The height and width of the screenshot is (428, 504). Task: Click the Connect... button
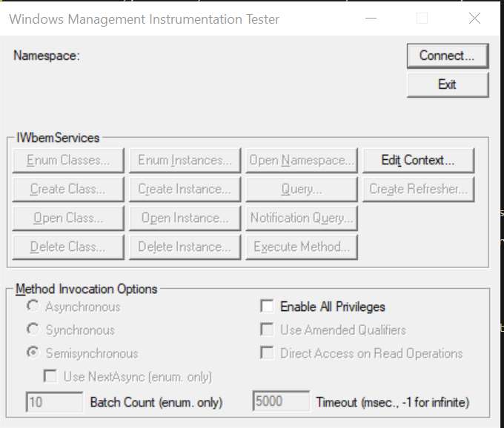447,56
